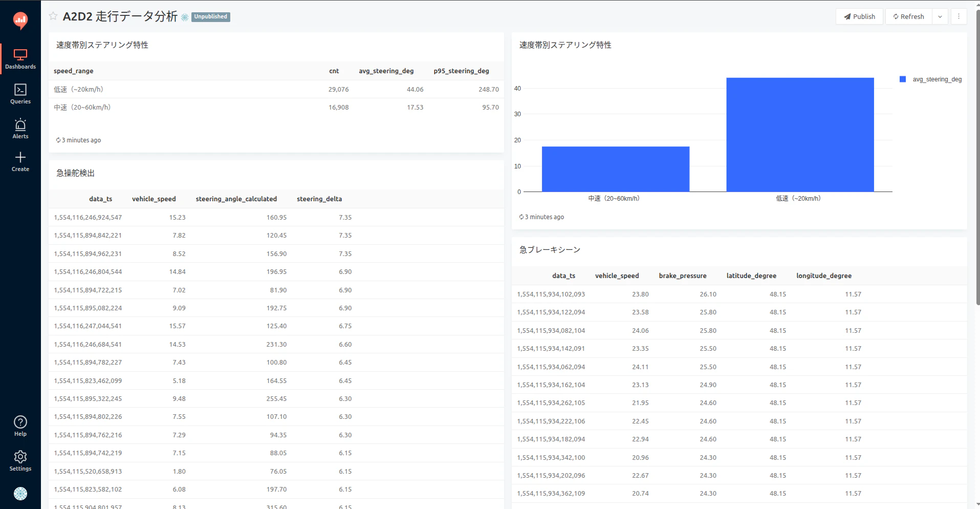The height and width of the screenshot is (509, 980).
Task: Click data_ts 1,554,115,934,222,106
Action: click(x=551, y=421)
